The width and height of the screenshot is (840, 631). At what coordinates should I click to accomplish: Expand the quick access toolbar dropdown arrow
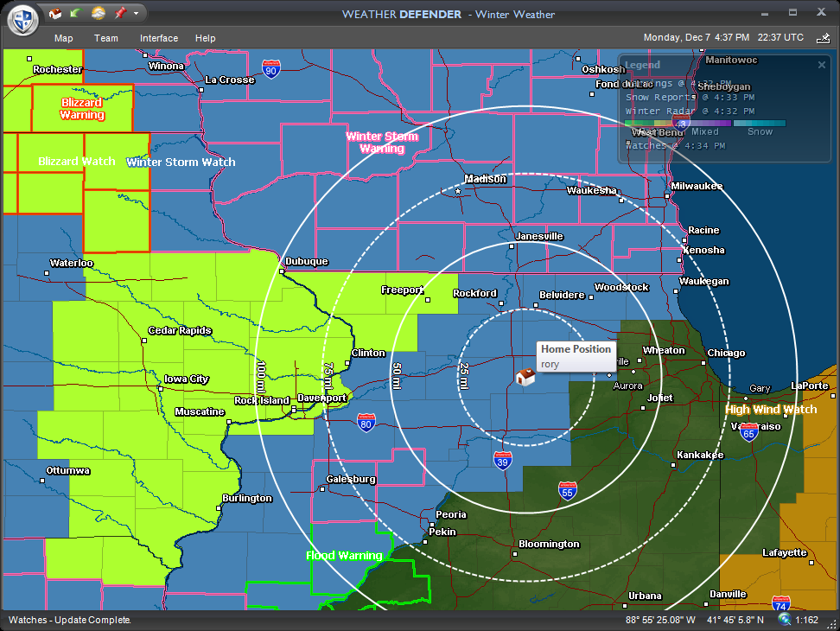[136, 13]
